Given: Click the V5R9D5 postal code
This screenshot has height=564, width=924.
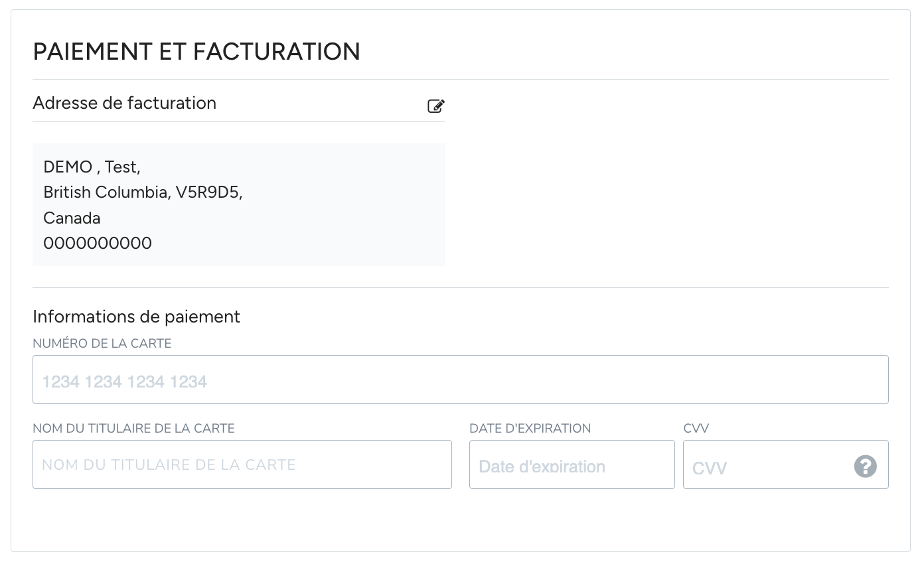Looking at the screenshot, I should (x=206, y=192).
